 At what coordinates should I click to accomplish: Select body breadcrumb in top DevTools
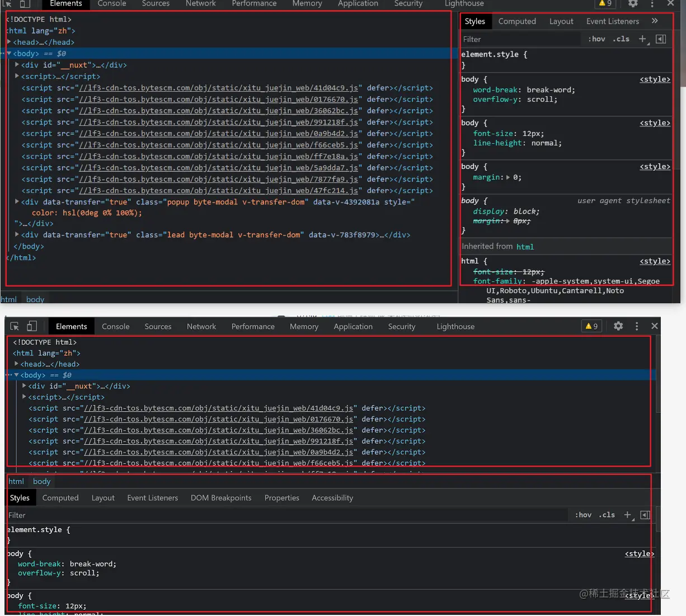pos(35,299)
